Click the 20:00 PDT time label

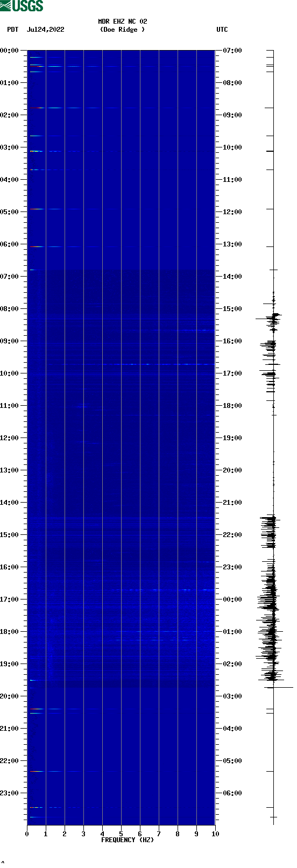click(x=10, y=696)
